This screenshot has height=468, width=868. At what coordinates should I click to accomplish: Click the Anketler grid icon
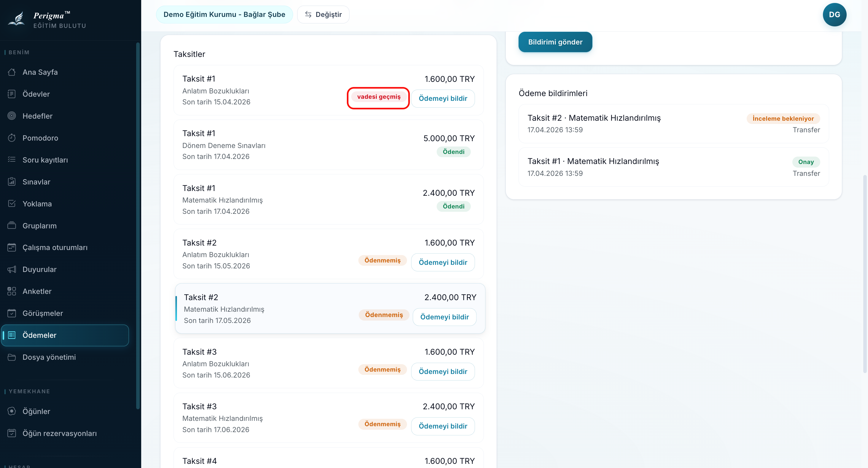pyautogui.click(x=12, y=292)
